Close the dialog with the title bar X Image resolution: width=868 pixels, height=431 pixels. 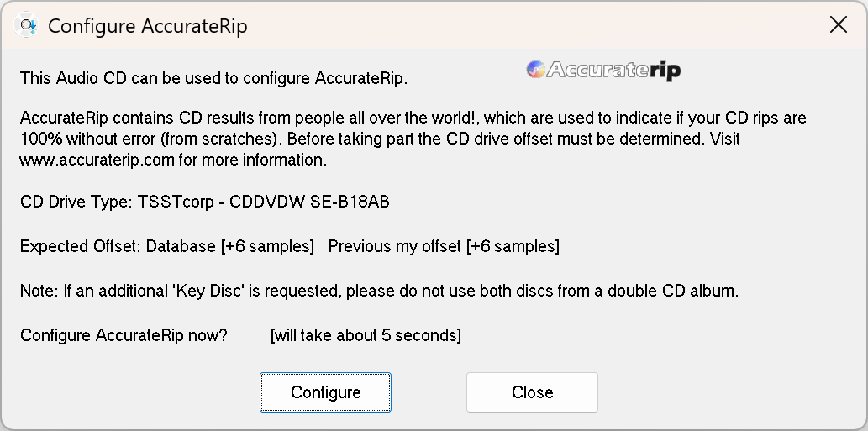838,25
